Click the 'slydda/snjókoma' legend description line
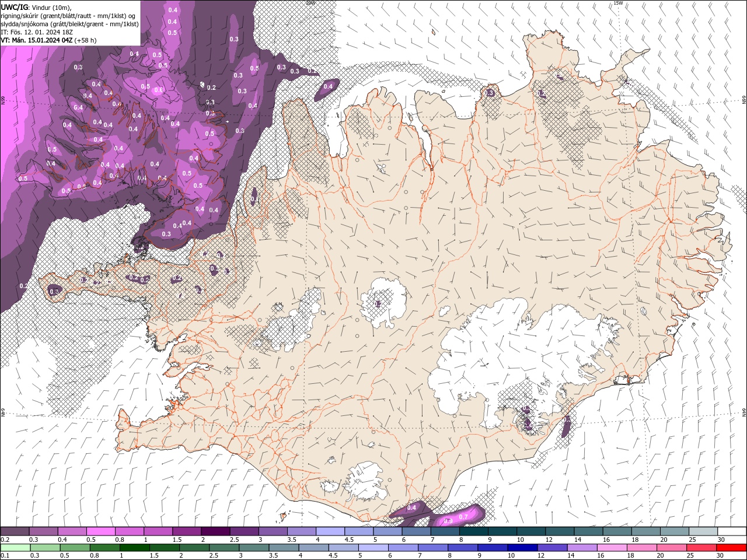This screenshot has height=560, width=747. [69, 24]
